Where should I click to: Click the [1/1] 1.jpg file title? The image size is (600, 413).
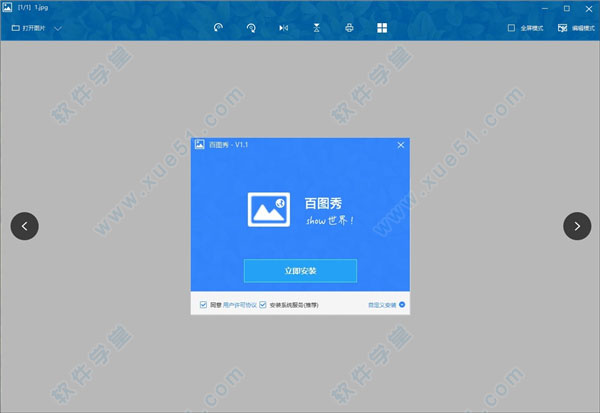33,7
